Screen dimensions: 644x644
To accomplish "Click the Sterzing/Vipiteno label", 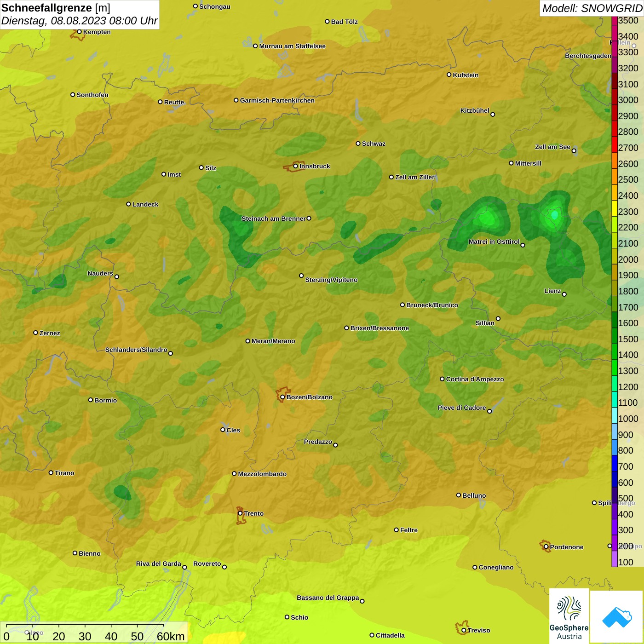I will coord(331,280).
